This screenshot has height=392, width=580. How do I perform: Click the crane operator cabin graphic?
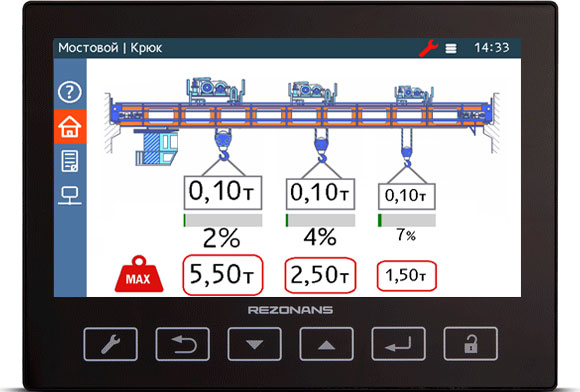[157, 147]
